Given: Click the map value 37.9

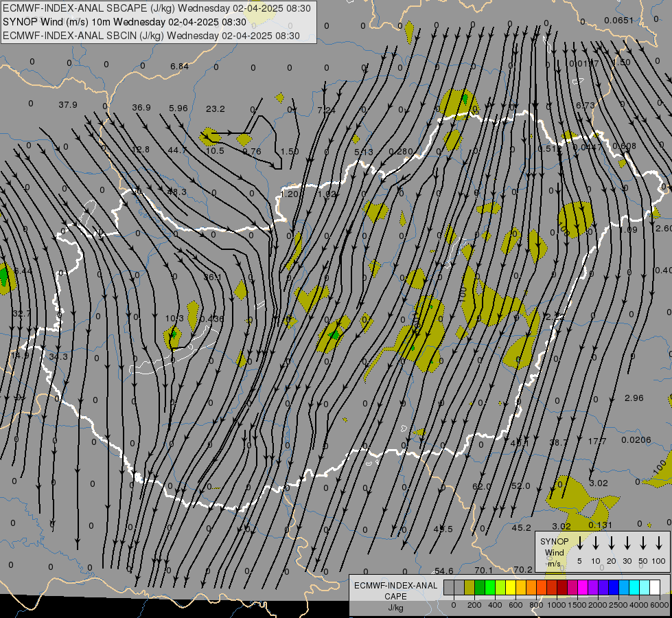Looking at the screenshot, I should pos(68,104).
